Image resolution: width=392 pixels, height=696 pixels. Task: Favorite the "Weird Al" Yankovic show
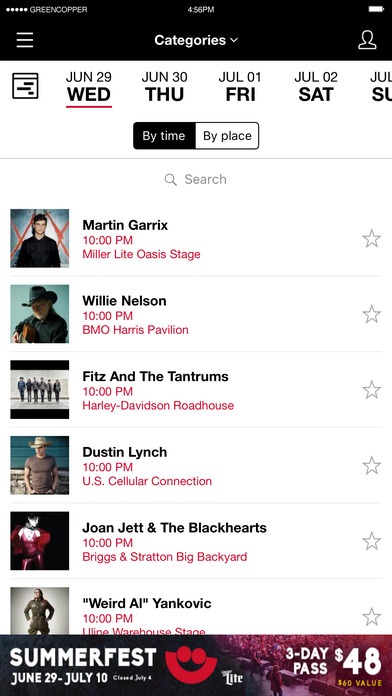click(372, 617)
